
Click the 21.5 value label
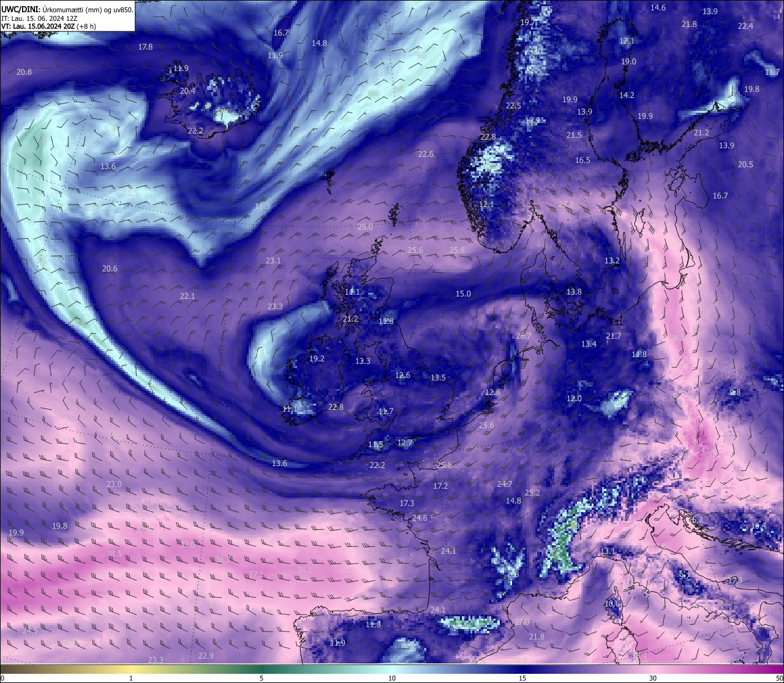click(x=574, y=135)
